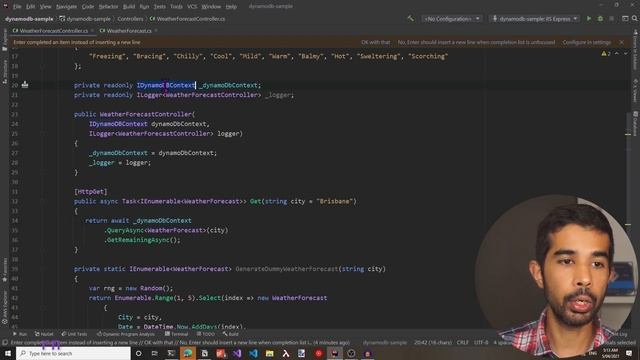The width and height of the screenshot is (640, 360).
Task: Open the Build tool window button
Action: point(230,334)
